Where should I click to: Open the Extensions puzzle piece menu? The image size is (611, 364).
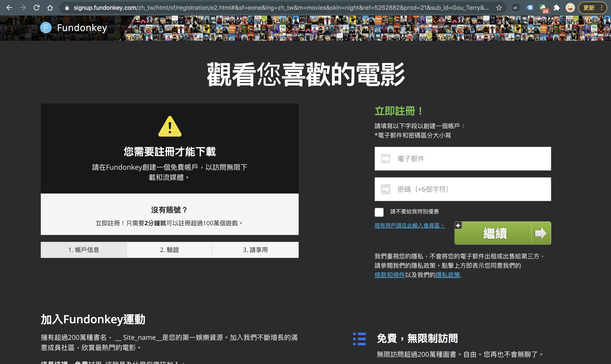coord(556,8)
